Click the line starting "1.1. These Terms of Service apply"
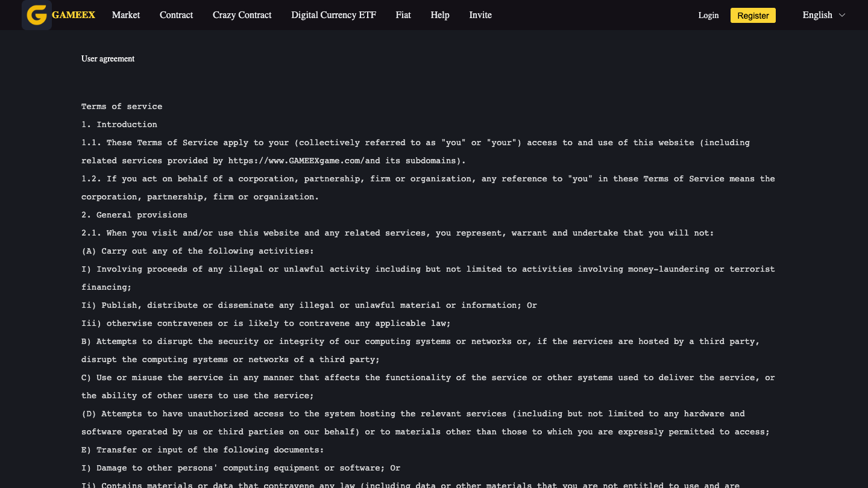 (416, 152)
